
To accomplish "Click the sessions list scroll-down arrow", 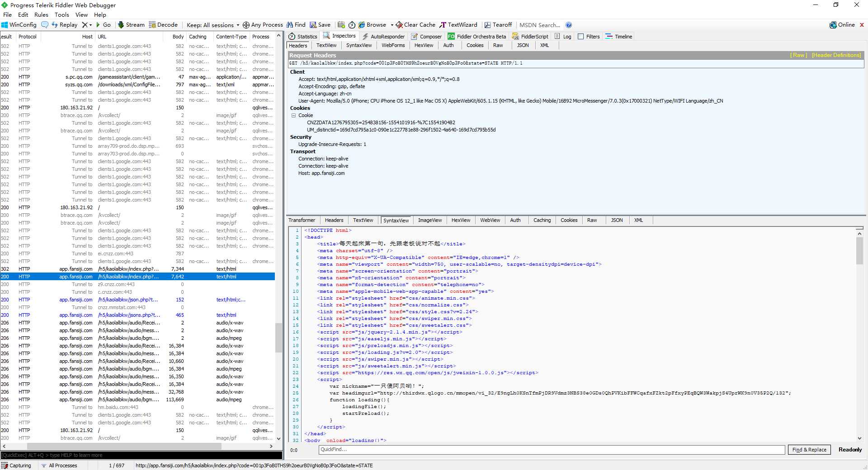I will [278, 438].
